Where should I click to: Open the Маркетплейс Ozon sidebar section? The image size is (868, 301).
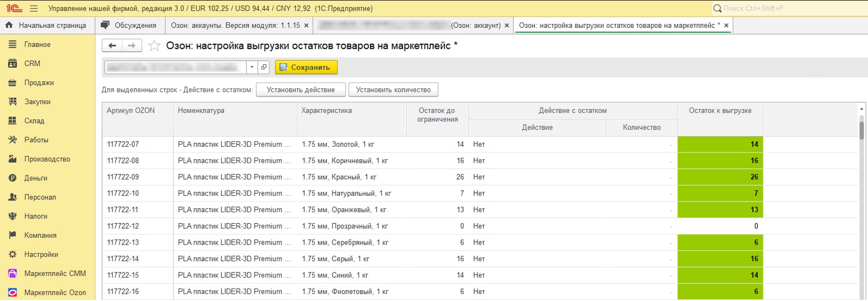(55, 292)
